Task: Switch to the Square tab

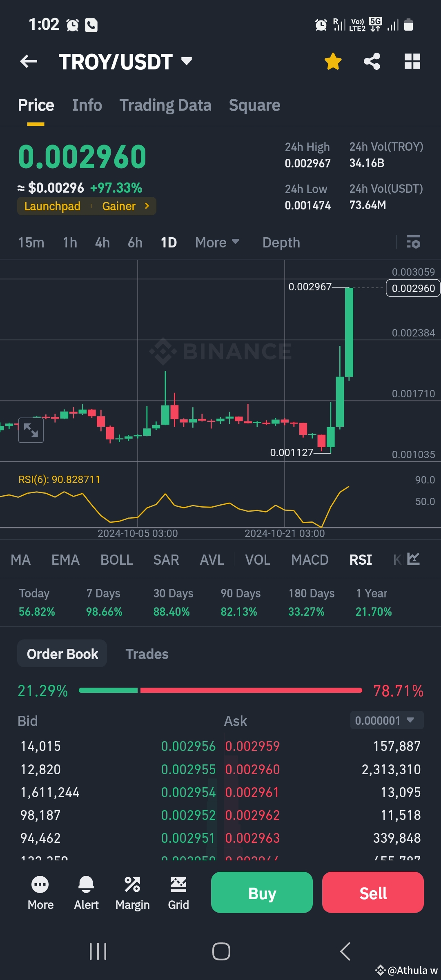Action: tap(254, 105)
